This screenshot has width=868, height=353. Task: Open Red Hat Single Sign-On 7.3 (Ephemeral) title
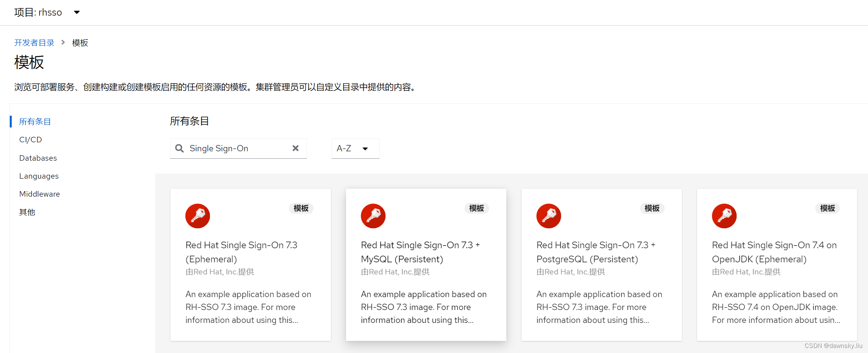point(241,252)
